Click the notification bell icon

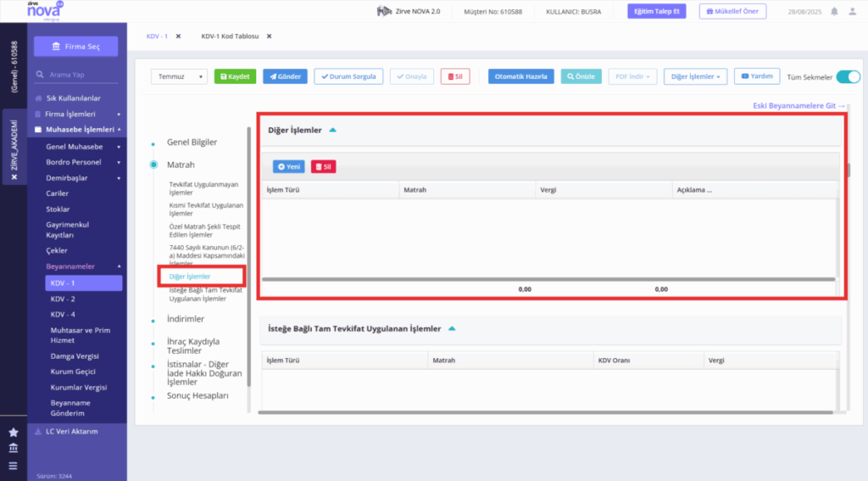(834, 12)
